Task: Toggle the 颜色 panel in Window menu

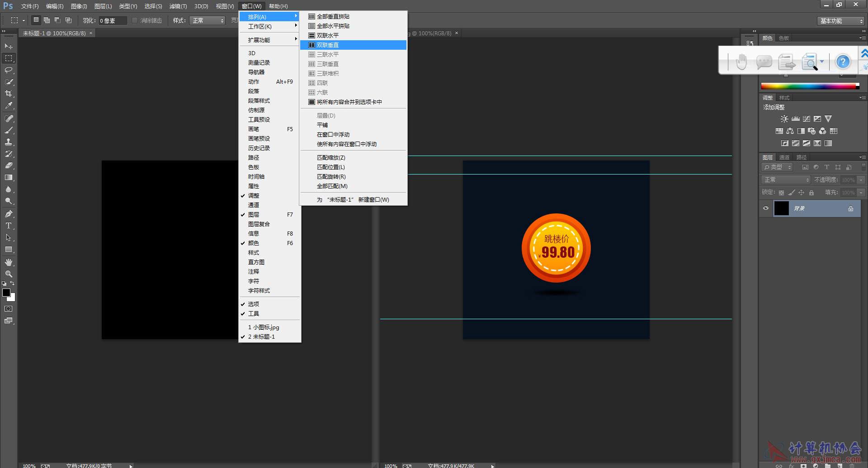Action: tap(270, 243)
